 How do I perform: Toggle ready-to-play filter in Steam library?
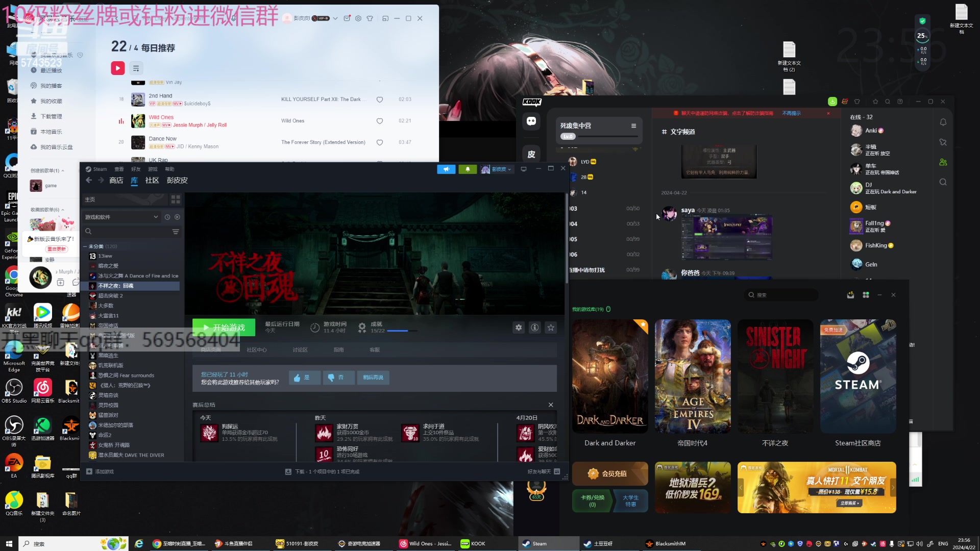coord(177,217)
